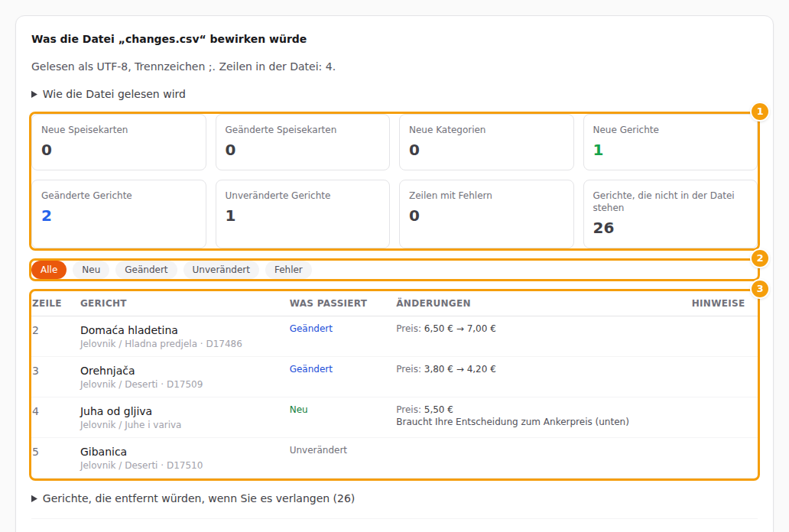789x532 pixels.
Task: Click the "Gerichte, die nicht in der Datei stehen" card
Action: pos(670,214)
